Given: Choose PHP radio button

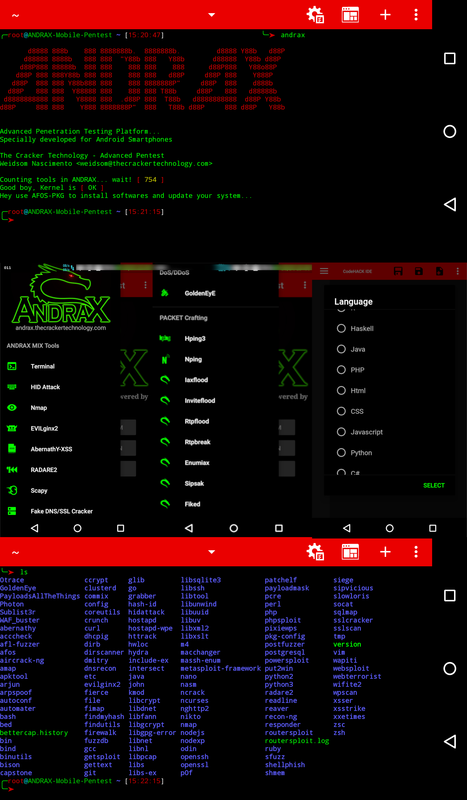Looking at the screenshot, I should (x=341, y=370).
